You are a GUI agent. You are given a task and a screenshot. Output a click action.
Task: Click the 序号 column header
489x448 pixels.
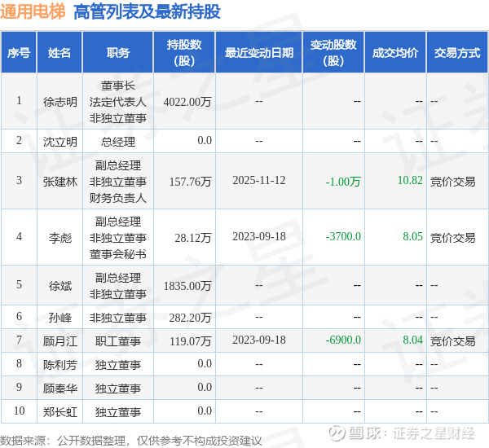coord(19,52)
